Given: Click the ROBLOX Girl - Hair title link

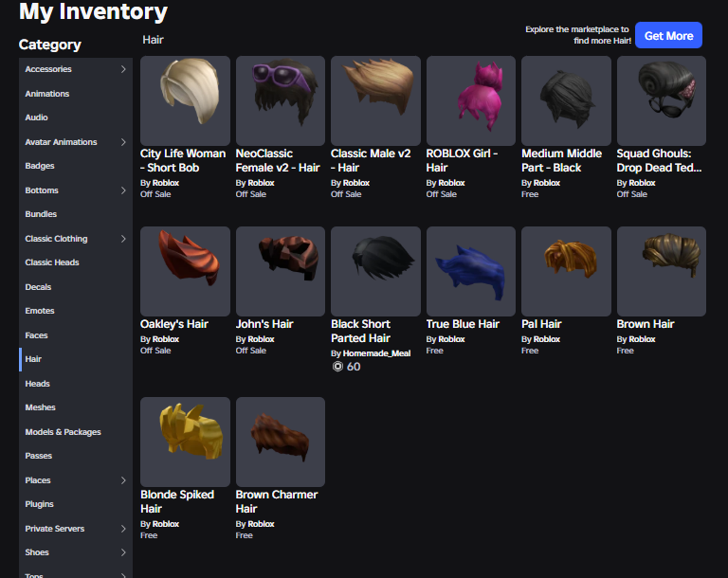Looking at the screenshot, I should click(462, 161).
